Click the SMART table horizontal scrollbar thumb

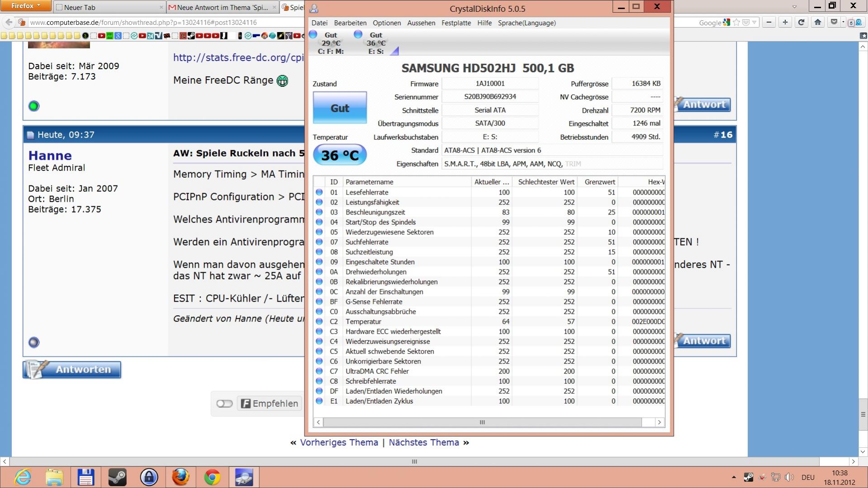pos(482,422)
